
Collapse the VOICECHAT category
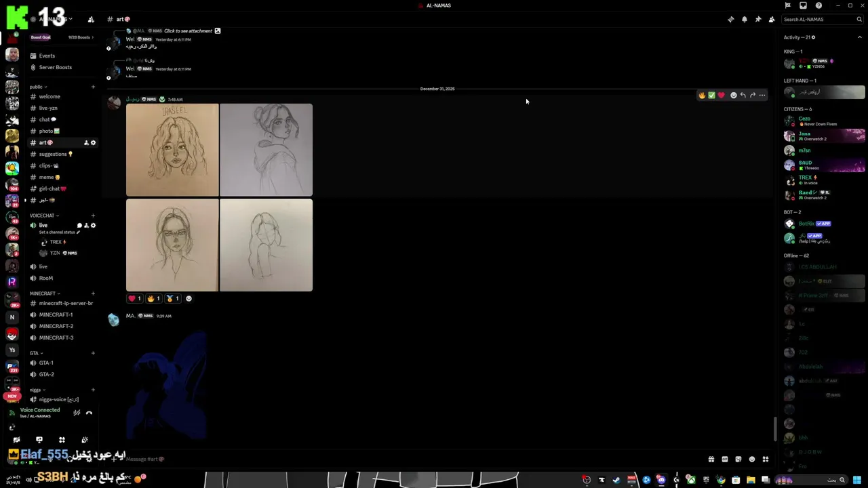[x=44, y=216]
